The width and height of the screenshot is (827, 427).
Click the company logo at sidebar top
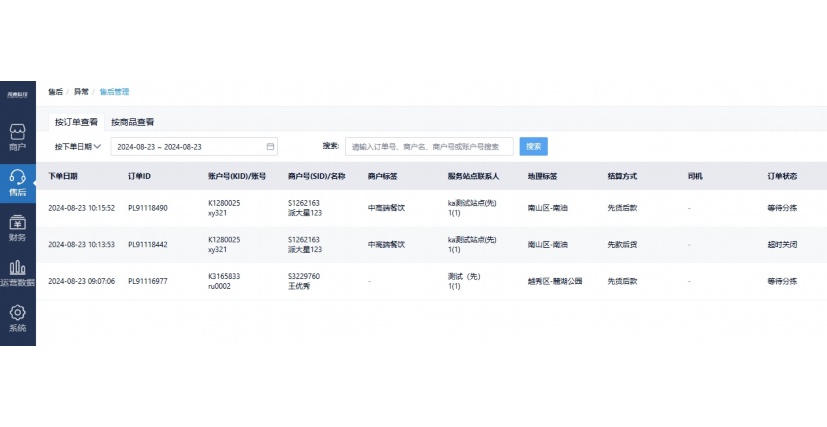(x=17, y=95)
